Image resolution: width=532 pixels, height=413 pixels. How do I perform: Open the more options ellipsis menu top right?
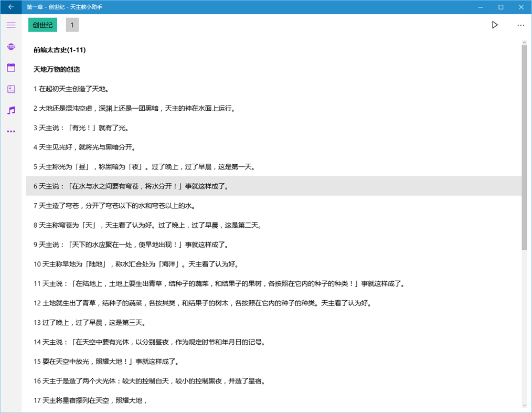point(520,25)
